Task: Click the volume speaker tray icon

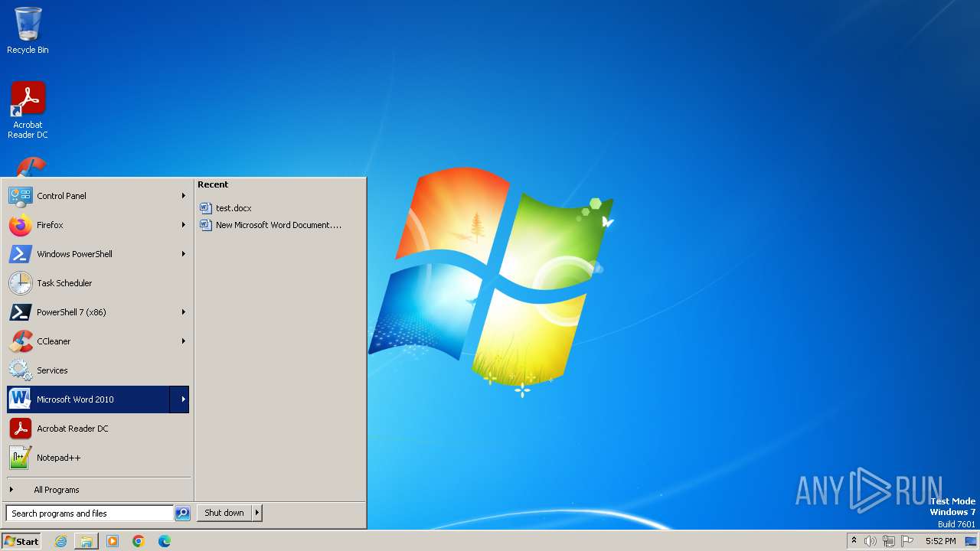Action: (871, 541)
